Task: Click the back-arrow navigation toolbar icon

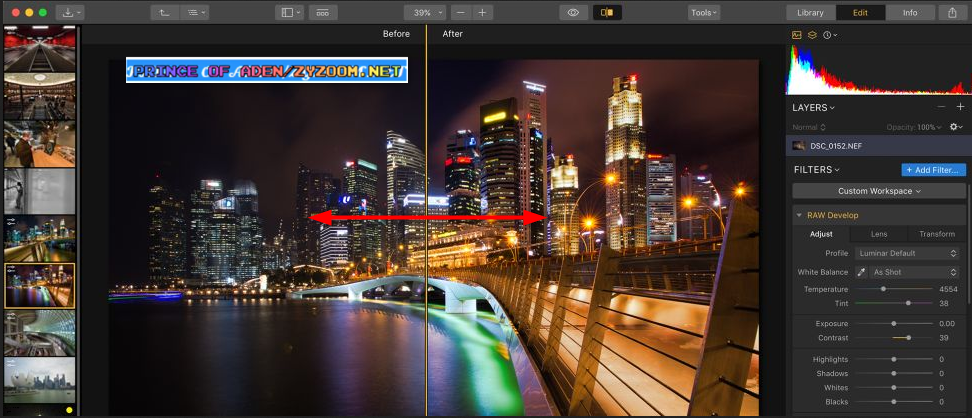Action: pos(166,12)
